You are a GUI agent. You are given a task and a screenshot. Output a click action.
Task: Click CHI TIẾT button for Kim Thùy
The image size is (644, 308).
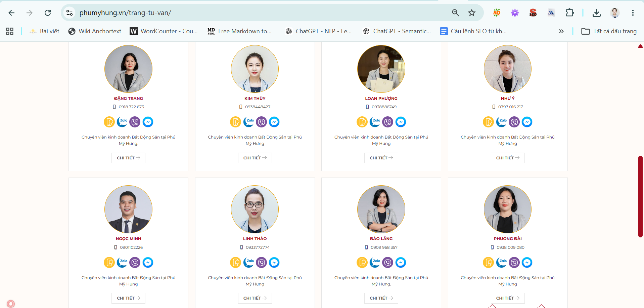coord(255,158)
